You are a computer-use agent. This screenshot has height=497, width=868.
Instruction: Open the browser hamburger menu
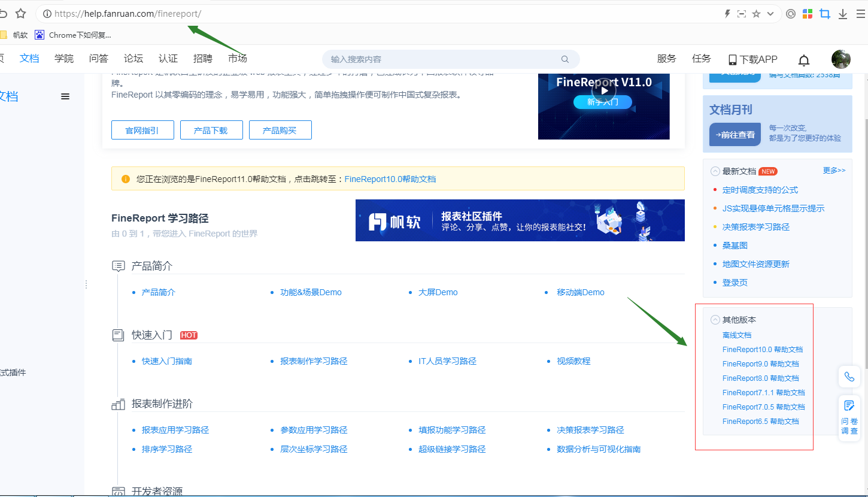861,14
